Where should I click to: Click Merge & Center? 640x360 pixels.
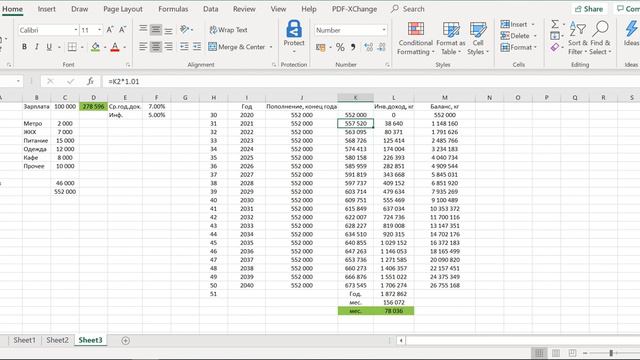(x=237, y=47)
